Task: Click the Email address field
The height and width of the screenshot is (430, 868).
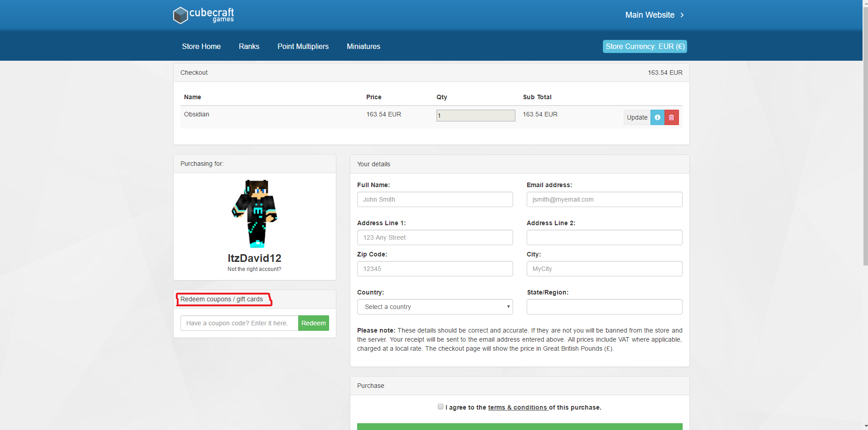Action: pos(605,199)
